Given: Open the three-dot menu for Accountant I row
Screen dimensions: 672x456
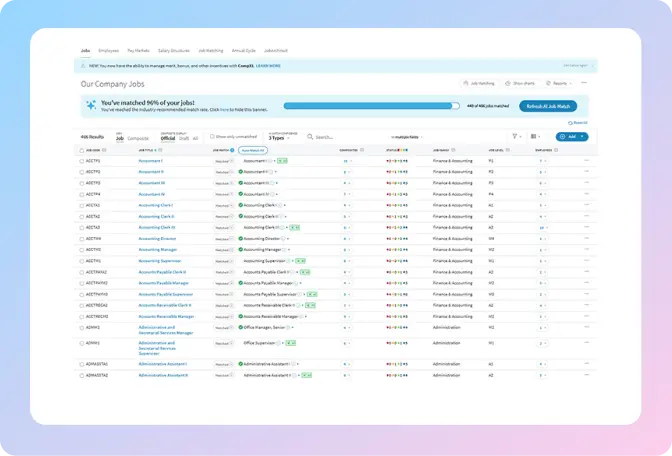Looking at the screenshot, I should (586, 160).
